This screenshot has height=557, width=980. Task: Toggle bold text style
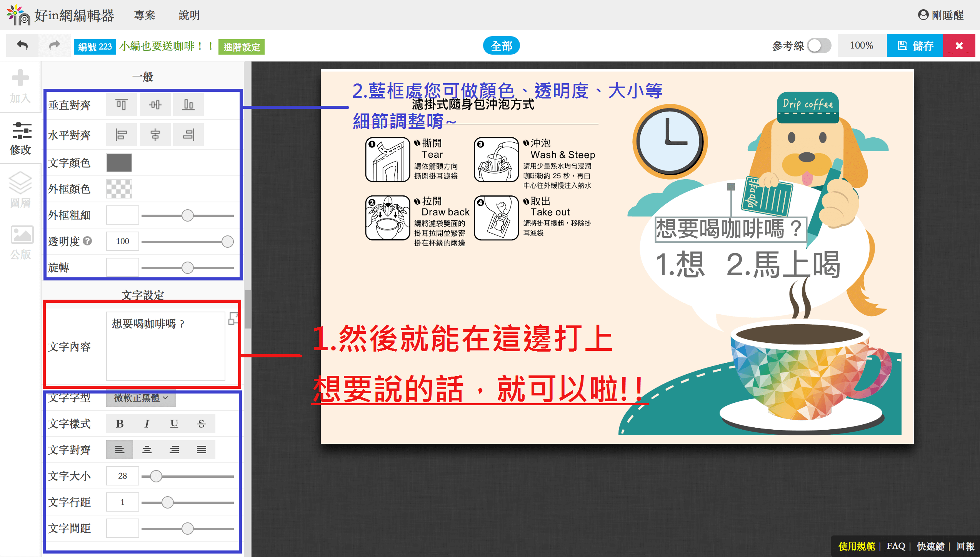tap(120, 424)
